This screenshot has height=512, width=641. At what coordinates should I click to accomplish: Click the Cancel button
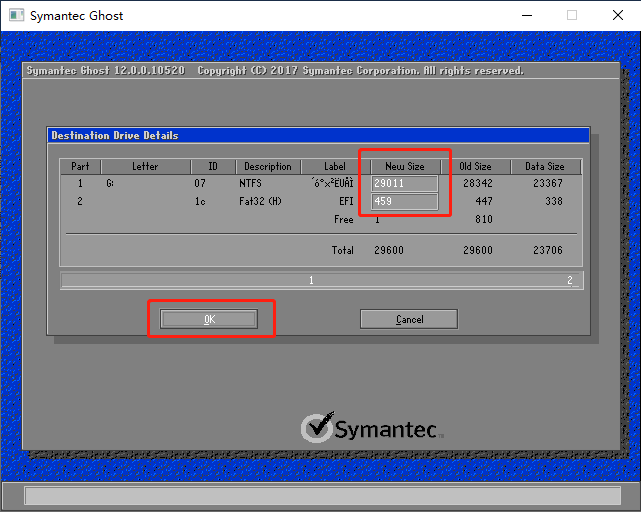[x=409, y=319]
